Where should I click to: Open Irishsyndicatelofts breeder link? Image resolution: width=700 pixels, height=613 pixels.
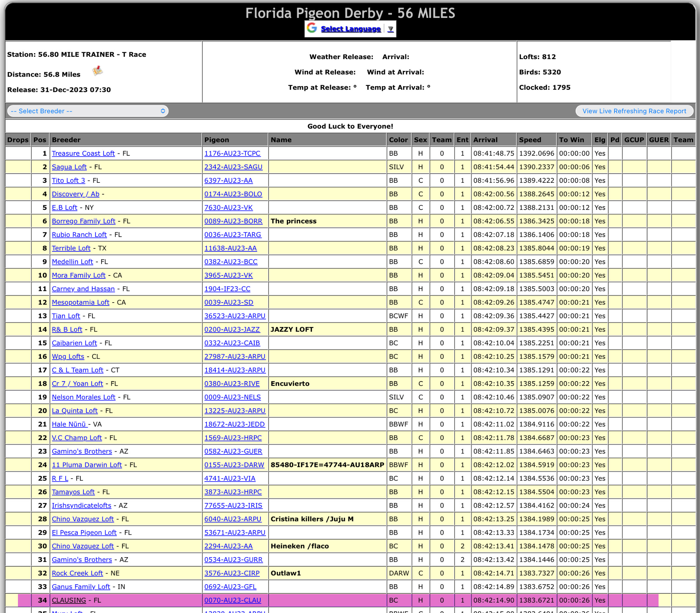coord(81,505)
